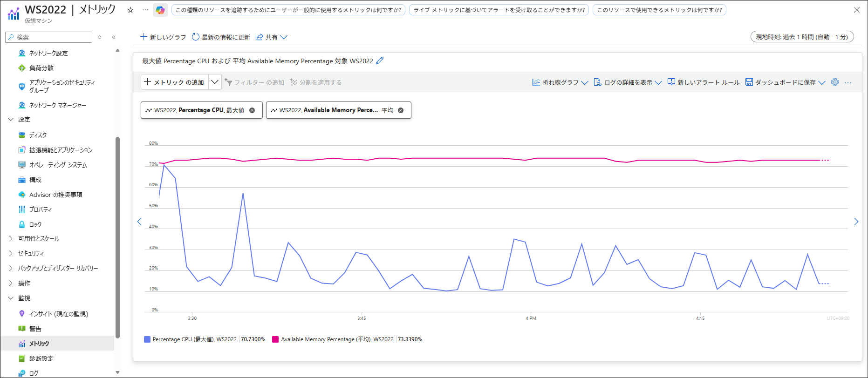This screenshot has height=378, width=868.
Task: Click the sidebar scroll up arrow
Action: (x=117, y=50)
